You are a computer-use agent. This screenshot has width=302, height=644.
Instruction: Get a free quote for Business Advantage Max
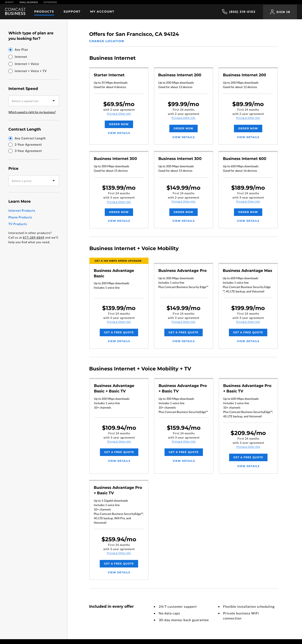tap(248, 332)
